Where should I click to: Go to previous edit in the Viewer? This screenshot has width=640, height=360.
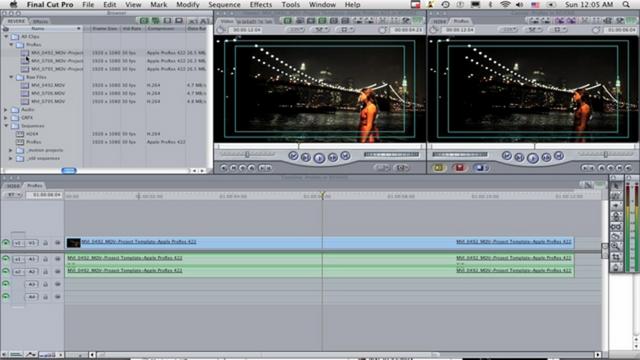click(x=293, y=156)
